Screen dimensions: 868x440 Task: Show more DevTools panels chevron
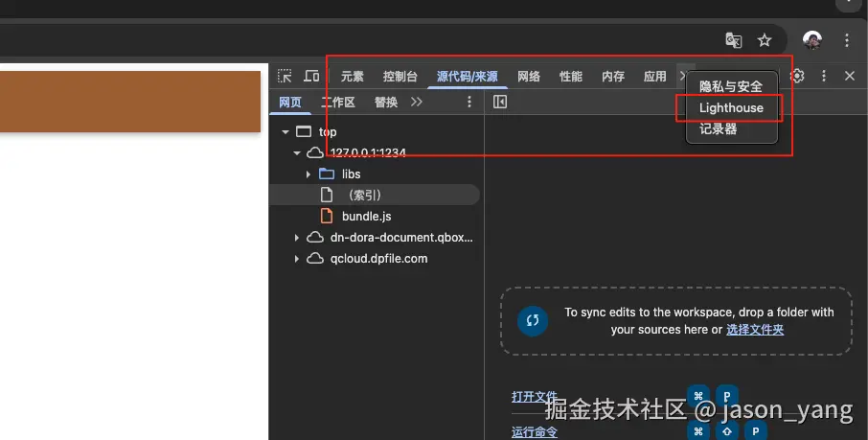pos(682,76)
